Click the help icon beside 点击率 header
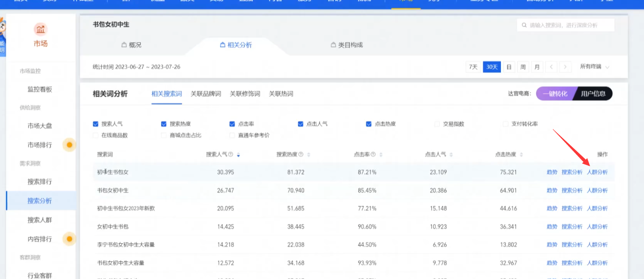 coord(373,155)
